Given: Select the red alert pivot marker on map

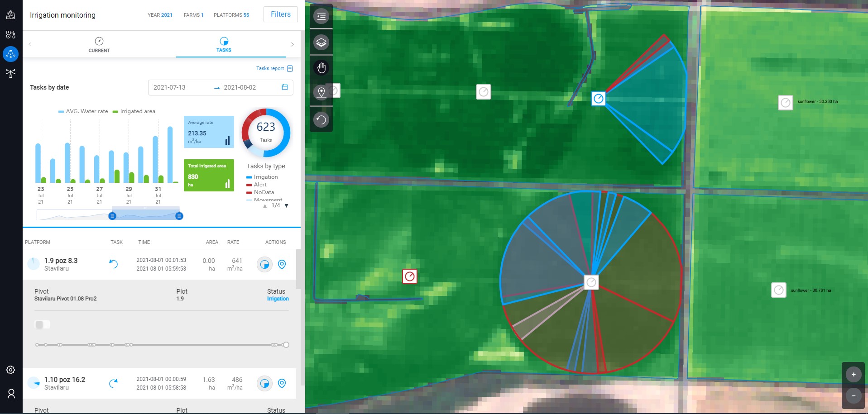Looking at the screenshot, I should [x=410, y=276].
